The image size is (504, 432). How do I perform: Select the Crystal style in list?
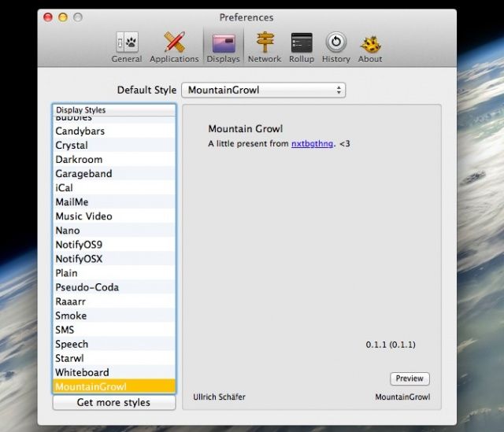pyautogui.click(x=72, y=145)
